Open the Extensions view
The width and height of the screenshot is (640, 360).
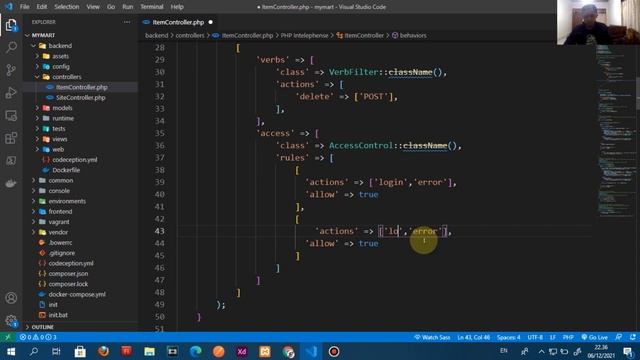pyautogui.click(x=11, y=138)
